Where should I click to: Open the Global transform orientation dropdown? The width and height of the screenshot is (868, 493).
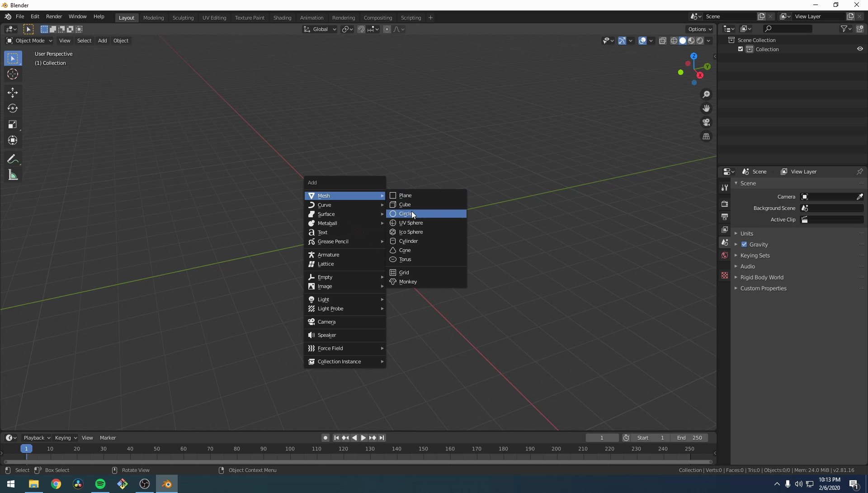(x=320, y=29)
